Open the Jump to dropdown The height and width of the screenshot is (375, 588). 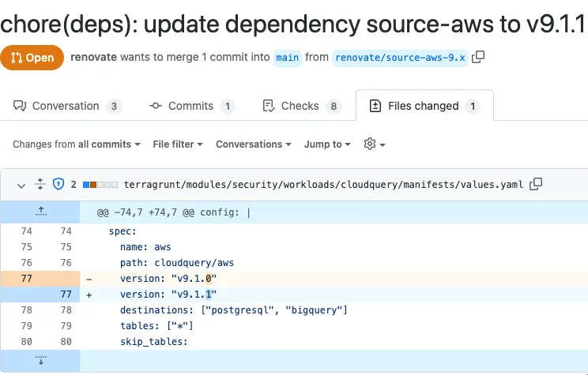(x=327, y=144)
